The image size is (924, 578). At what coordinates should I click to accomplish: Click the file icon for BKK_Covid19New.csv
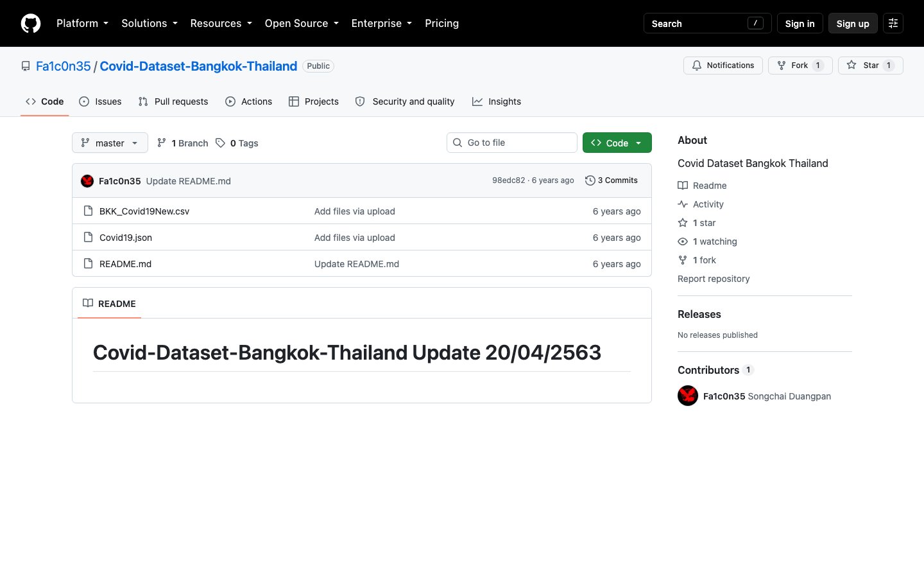(89, 211)
